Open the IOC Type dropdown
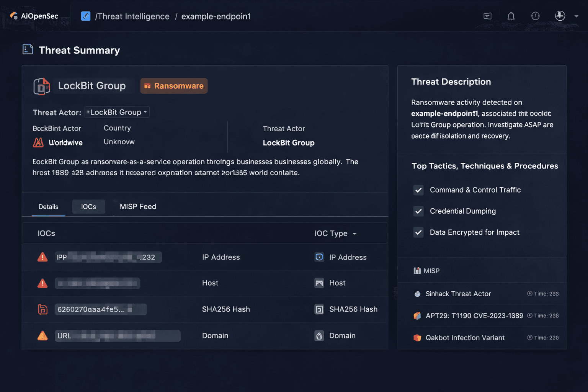Screen dimensions: 588x392 (335, 233)
